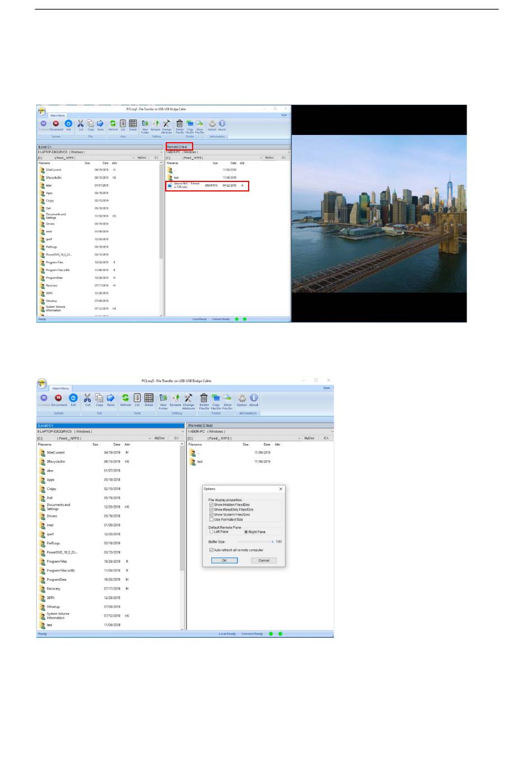Click Connect icon in lower PCLinq5 window
The image size is (532, 762).
(44, 398)
